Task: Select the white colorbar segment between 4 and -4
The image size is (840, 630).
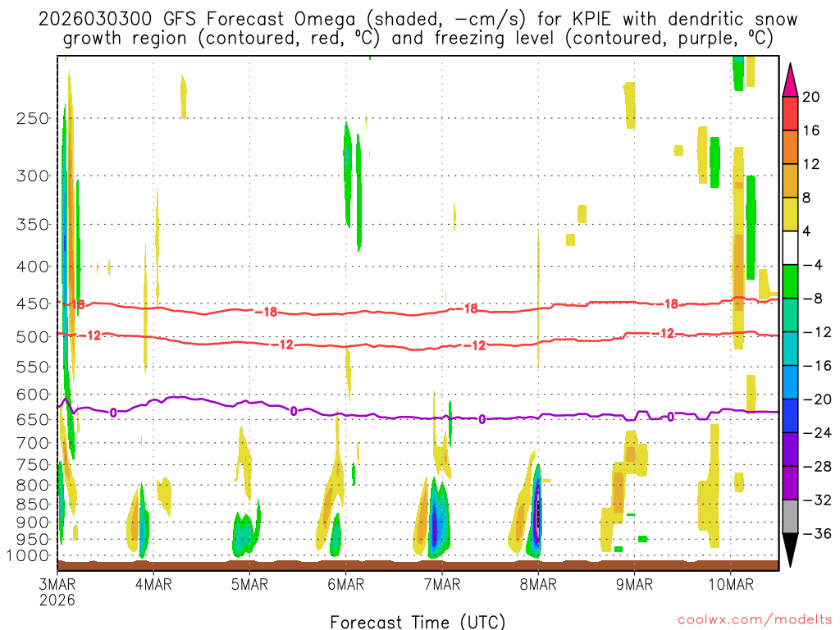Action: (x=791, y=248)
